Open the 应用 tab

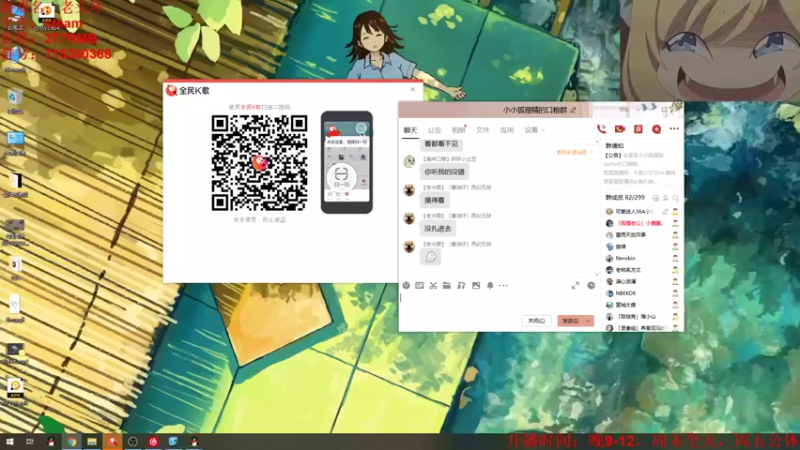(x=507, y=130)
